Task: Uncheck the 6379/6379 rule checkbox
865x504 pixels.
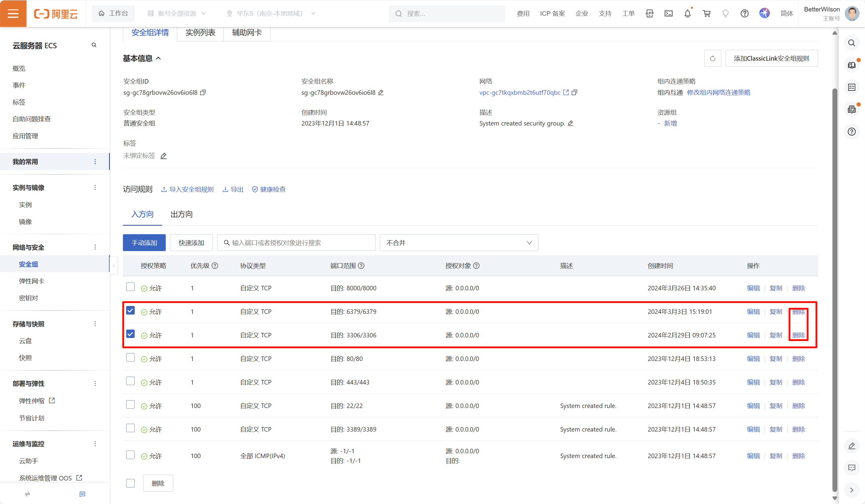Action: pos(130,311)
